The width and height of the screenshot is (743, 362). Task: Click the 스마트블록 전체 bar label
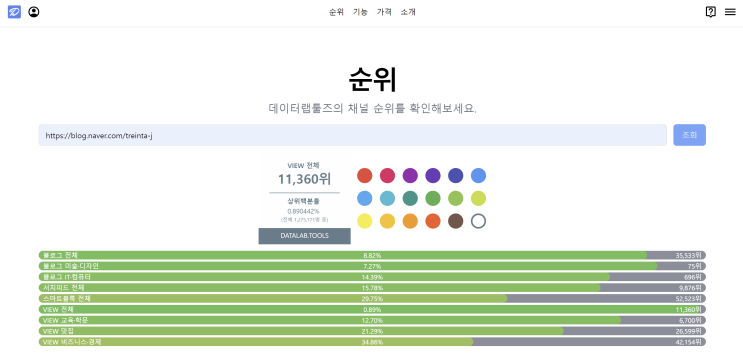point(66,299)
